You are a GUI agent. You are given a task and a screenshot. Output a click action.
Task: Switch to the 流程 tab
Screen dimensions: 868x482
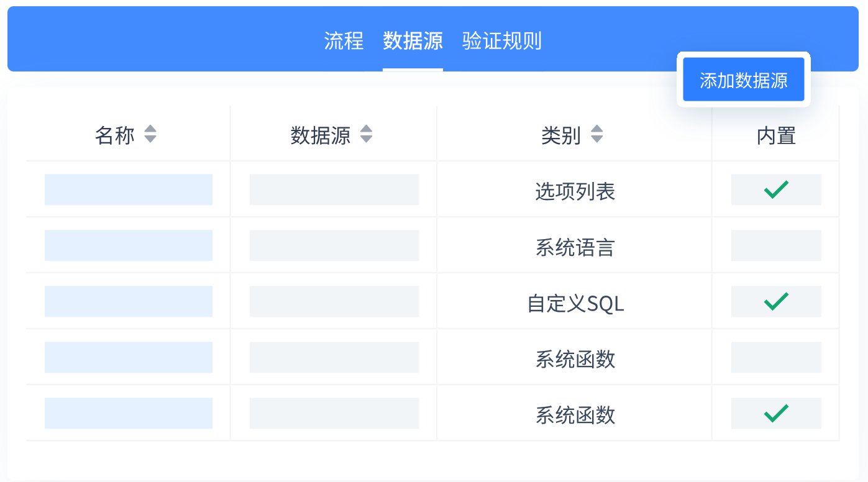pos(344,41)
